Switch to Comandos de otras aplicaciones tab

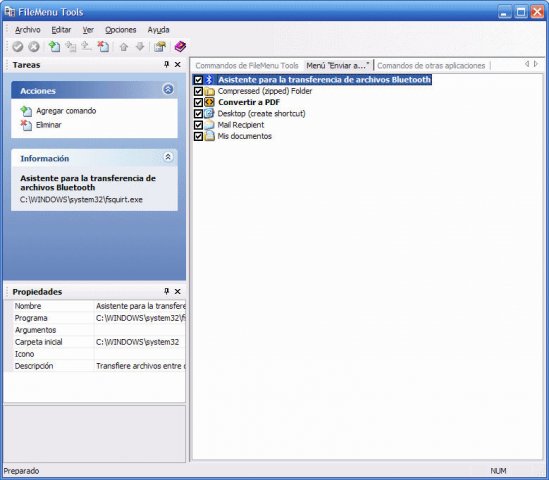(431, 65)
